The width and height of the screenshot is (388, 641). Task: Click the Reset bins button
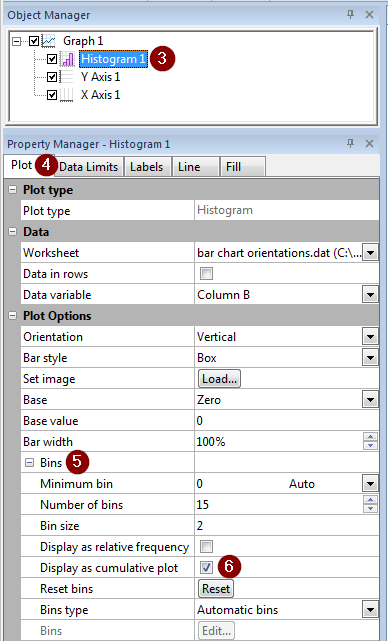(x=216, y=589)
